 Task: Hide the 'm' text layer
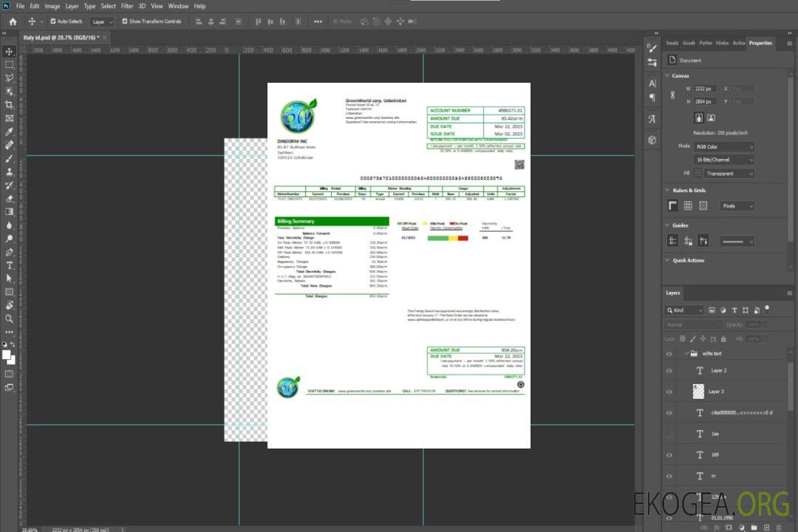(669, 477)
